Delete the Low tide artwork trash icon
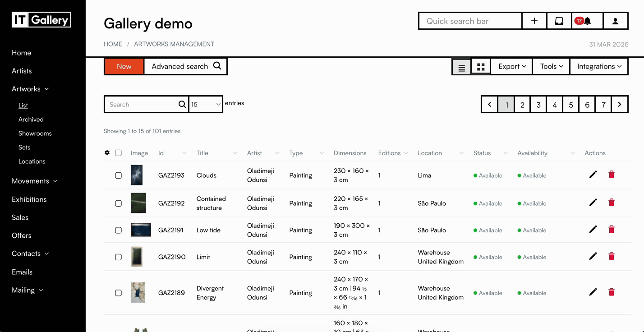Viewport: 644px width, 332px height. click(x=612, y=229)
